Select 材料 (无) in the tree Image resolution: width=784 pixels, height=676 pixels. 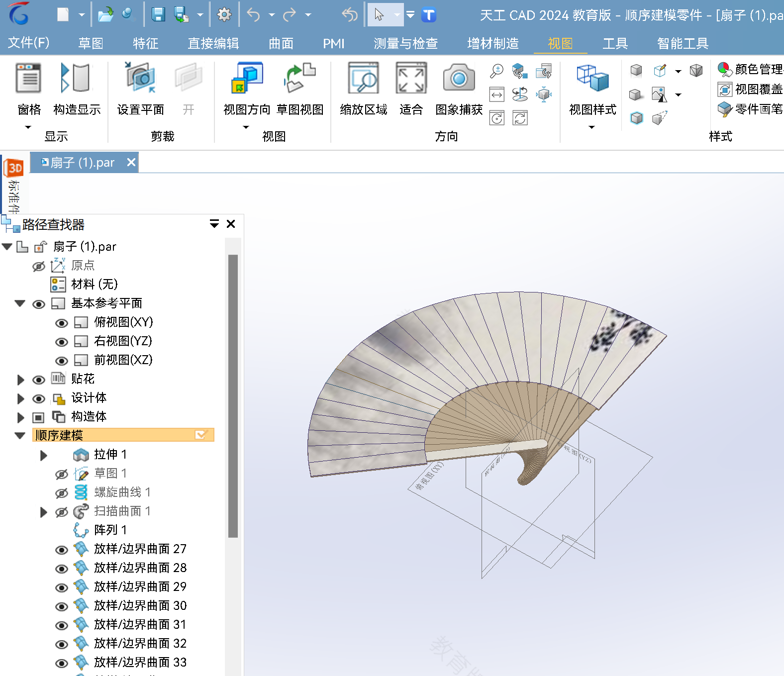(95, 284)
